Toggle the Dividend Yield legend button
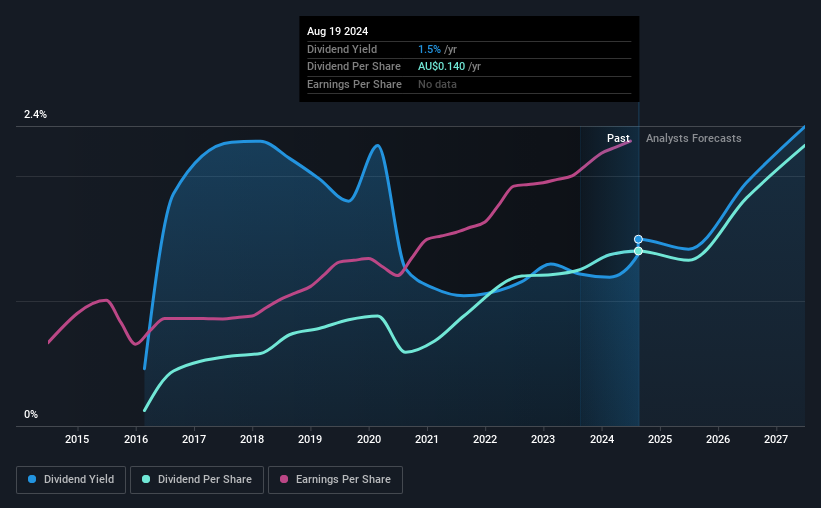Image resolution: width=821 pixels, height=508 pixels. 71,480
